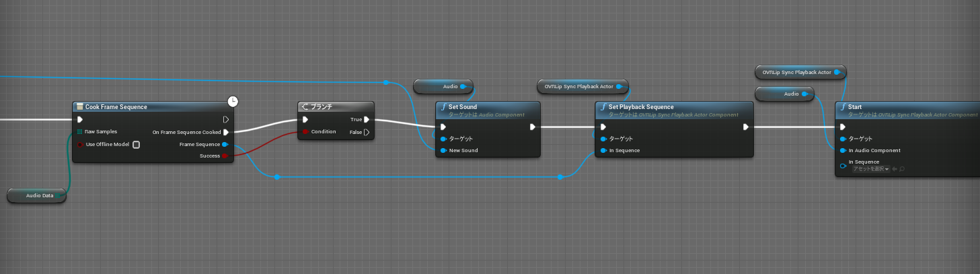
Task: Click the Frame Sequence output pin
Action: [226, 144]
